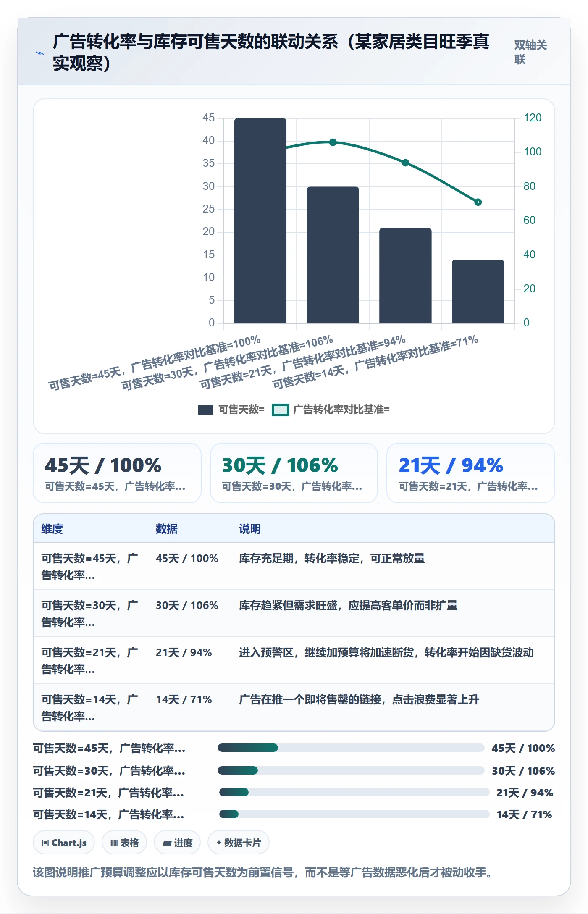Click 30天 / 106% in the table's 数据 column
This screenshot has height=914, width=588.
187,605
